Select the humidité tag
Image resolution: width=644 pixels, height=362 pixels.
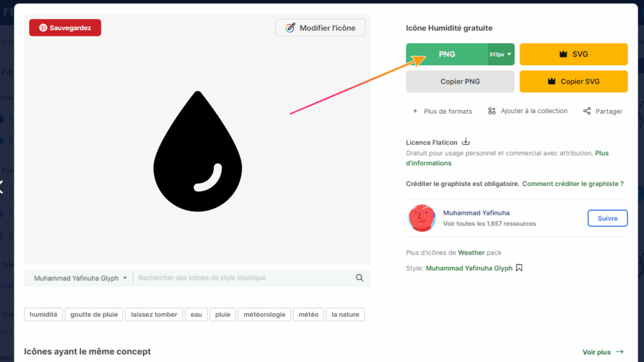(43, 314)
